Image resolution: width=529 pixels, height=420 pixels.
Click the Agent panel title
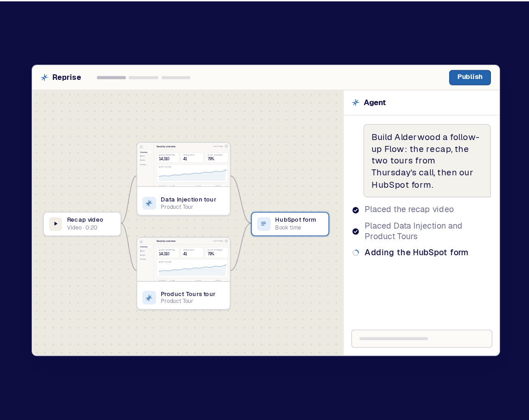click(x=375, y=102)
